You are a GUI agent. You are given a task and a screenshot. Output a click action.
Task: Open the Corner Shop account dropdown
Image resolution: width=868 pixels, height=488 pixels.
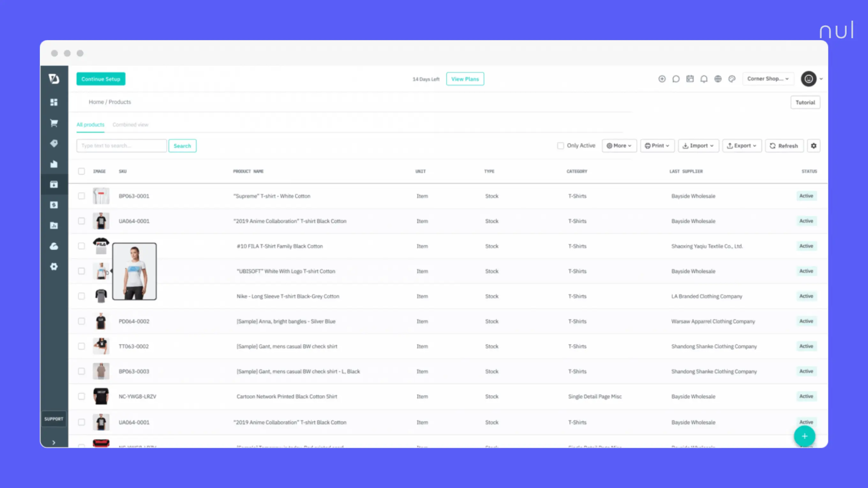768,79
